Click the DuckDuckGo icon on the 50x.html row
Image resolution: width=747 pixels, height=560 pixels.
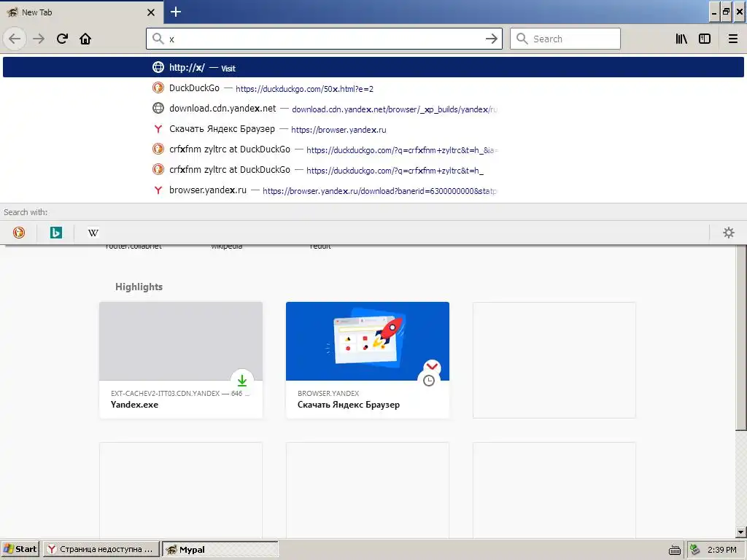point(158,87)
